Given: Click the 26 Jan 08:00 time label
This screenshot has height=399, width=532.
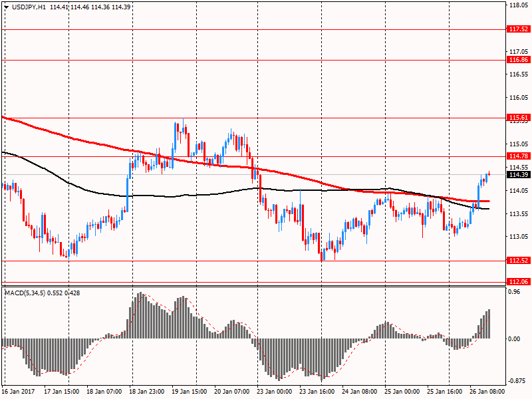Looking at the screenshot, I should 487,392.
